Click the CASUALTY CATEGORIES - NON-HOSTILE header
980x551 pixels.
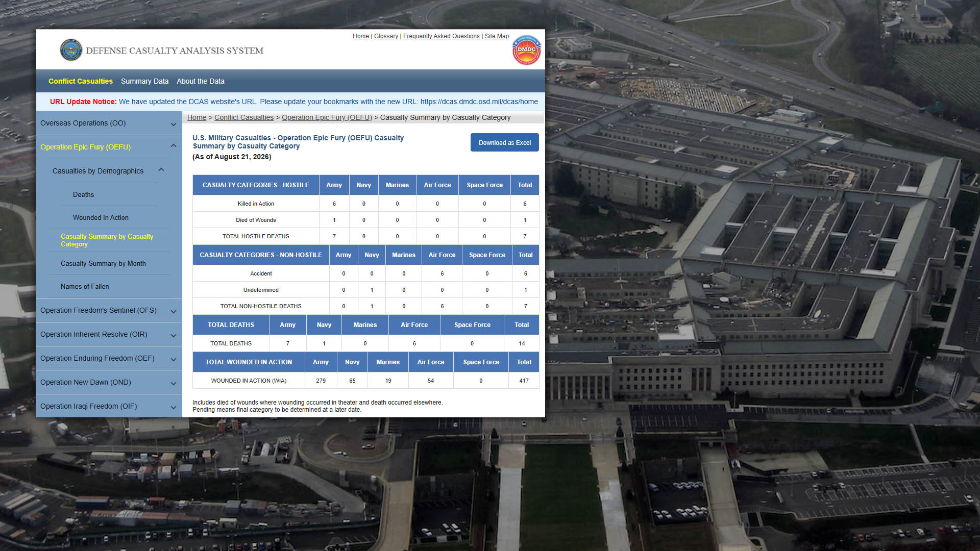[x=261, y=255]
